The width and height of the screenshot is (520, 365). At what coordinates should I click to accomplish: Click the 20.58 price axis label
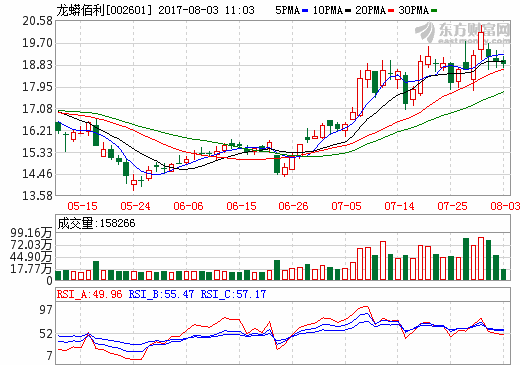(x=37, y=21)
